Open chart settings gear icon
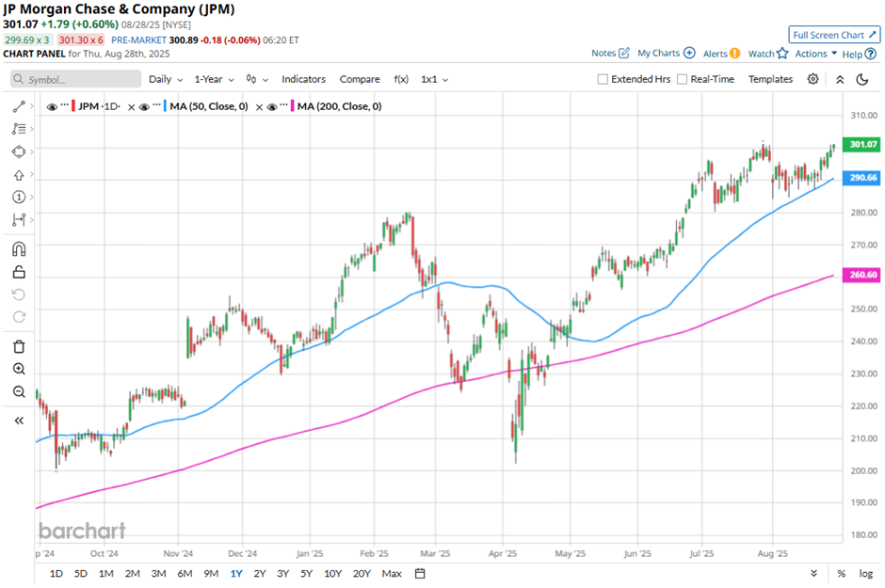 point(813,79)
